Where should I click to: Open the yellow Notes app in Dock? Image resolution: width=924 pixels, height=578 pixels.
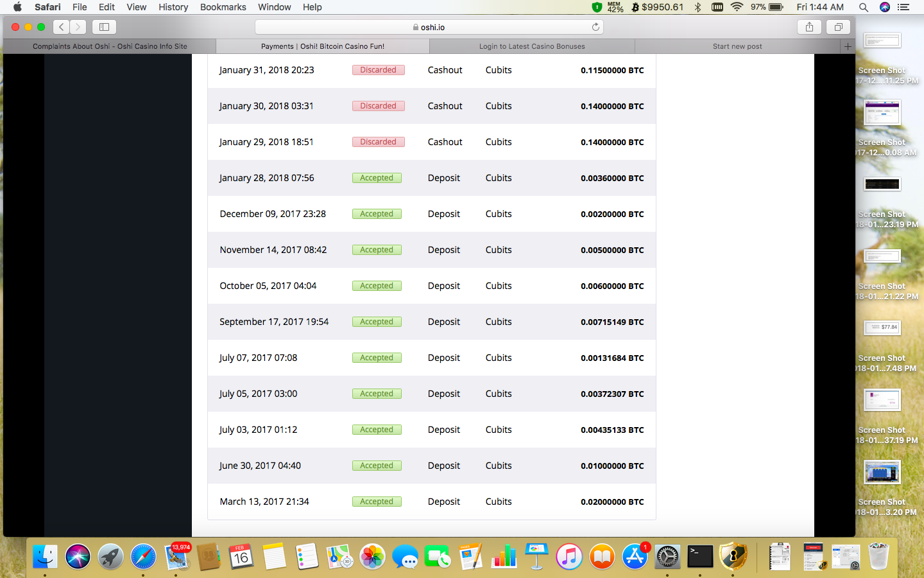(x=274, y=556)
